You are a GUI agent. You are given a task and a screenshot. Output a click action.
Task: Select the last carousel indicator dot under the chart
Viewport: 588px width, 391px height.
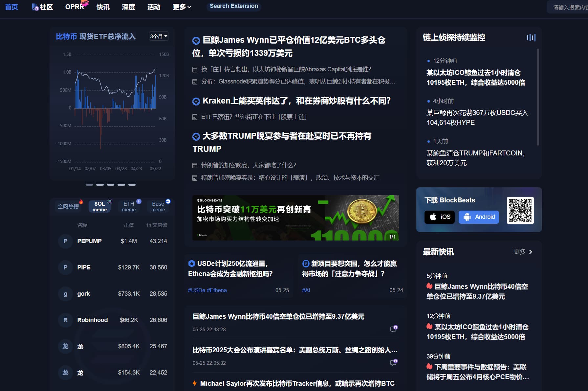[132, 185]
